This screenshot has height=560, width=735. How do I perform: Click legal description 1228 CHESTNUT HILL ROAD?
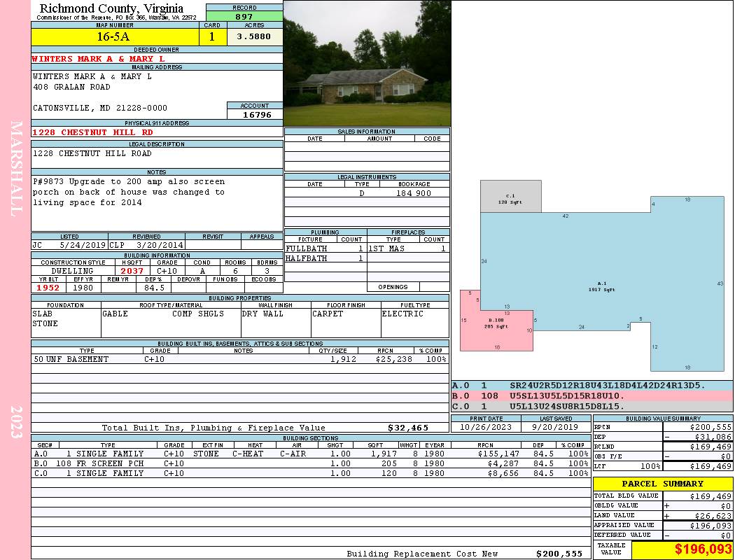click(x=92, y=153)
